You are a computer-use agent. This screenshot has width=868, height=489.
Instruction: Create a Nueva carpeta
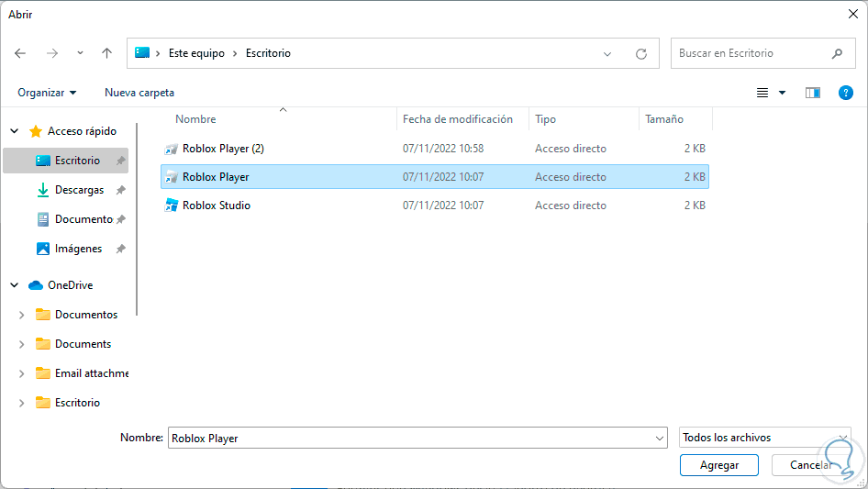pyautogui.click(x=139, y=93)
